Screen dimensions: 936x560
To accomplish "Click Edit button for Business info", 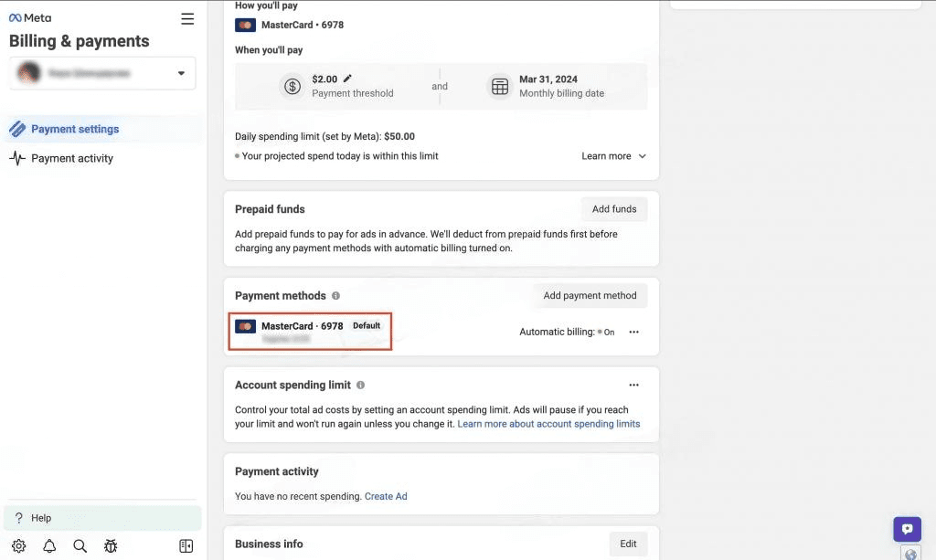I will (x=628, y=544).
